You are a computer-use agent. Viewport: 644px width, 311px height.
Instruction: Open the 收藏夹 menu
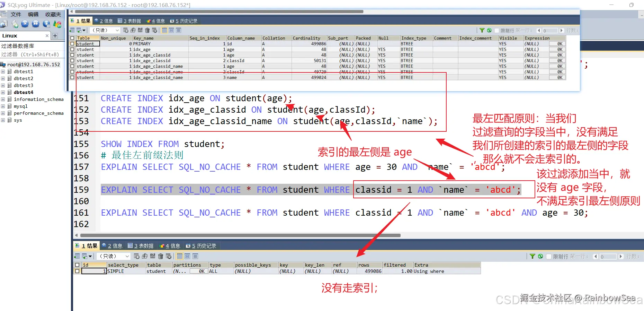[x=53, y=14]
